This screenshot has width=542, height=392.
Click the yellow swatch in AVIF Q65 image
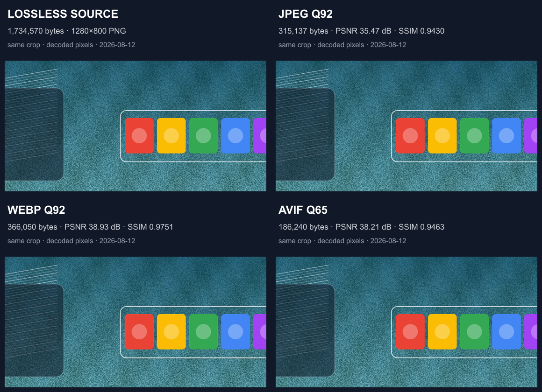click(442, 331)
